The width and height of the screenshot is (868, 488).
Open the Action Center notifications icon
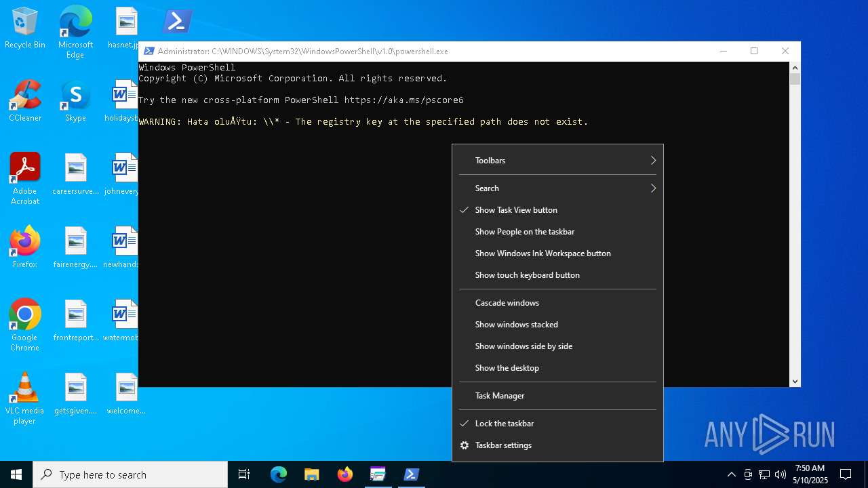point(846,474)
